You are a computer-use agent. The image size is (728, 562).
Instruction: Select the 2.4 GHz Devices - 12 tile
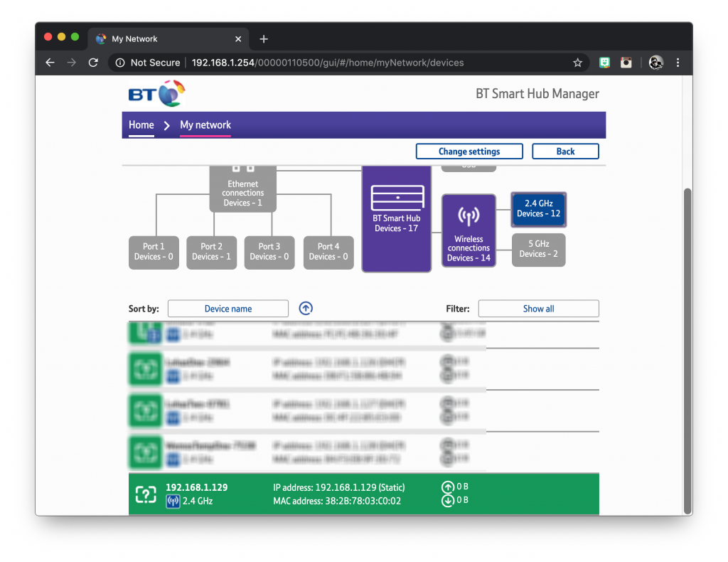(539, 209)
